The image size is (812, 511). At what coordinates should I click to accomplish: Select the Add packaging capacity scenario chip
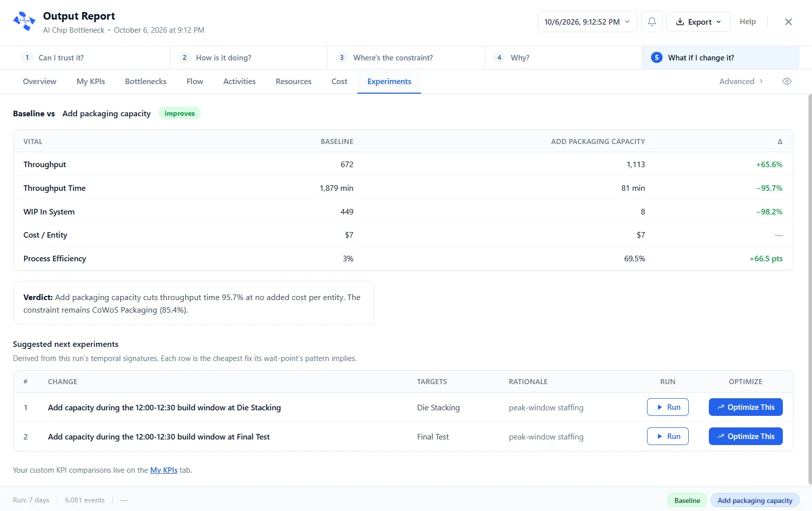point(755,500)
